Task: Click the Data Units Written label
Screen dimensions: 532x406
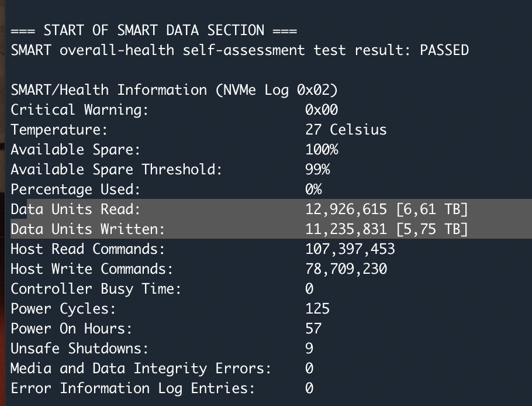Action: pyautogui.click(x=88, y=229)
